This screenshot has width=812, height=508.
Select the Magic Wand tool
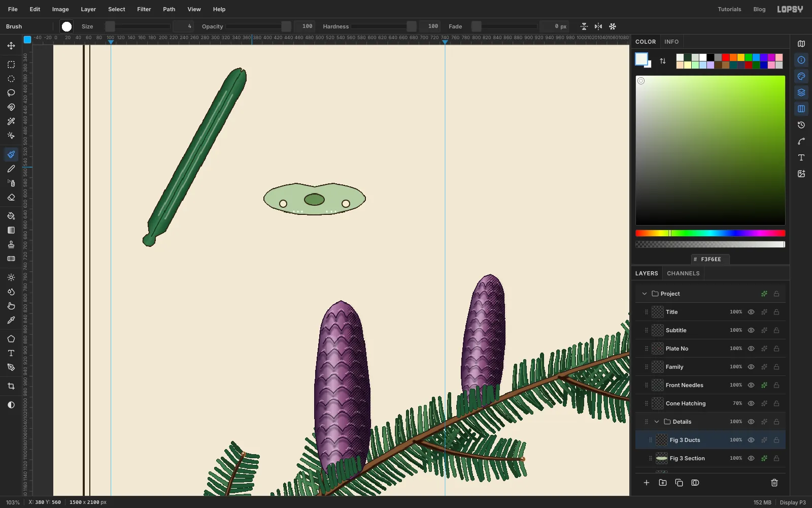(11, 121)
